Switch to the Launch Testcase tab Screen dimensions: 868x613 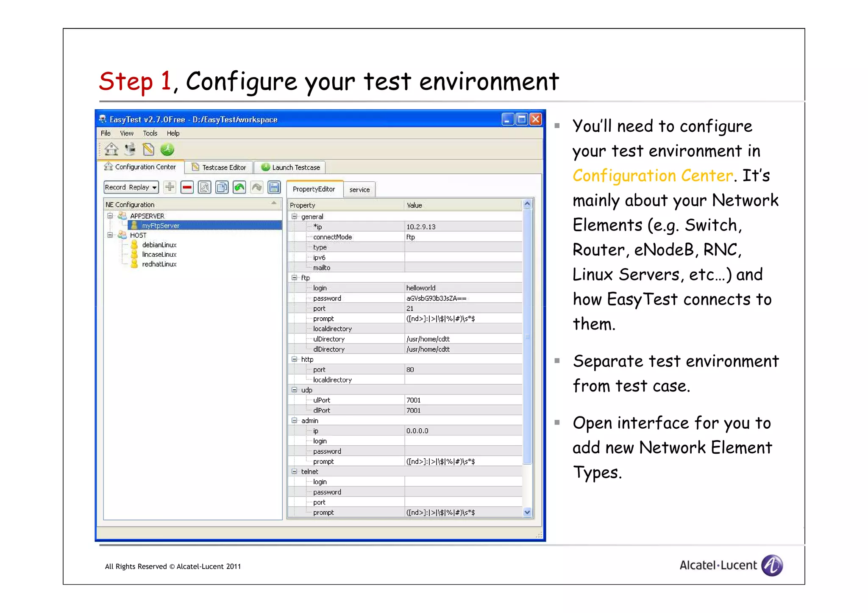click(290, 167)
